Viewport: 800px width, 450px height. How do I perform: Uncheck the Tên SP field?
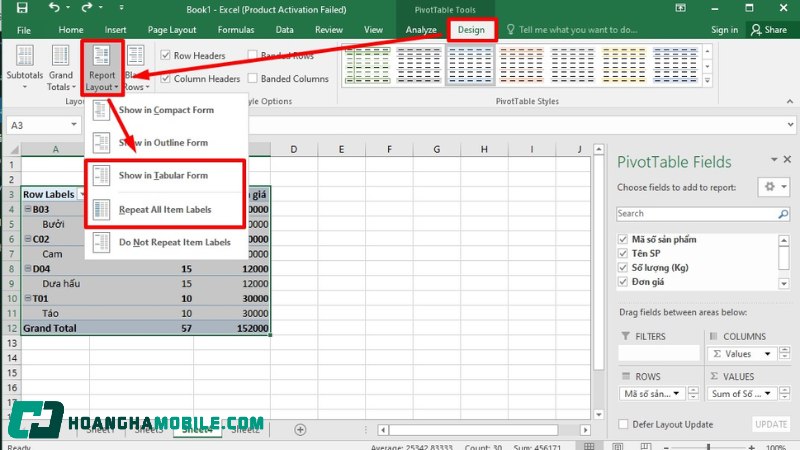pos(622,253)
